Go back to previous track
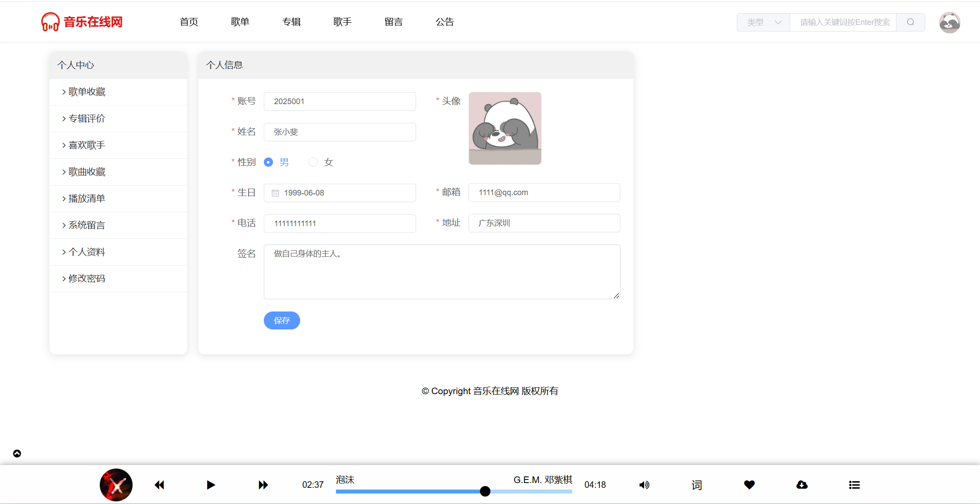The height and width of the screenshot is (504, 980). pyautogui.click(x=159, y=485)
